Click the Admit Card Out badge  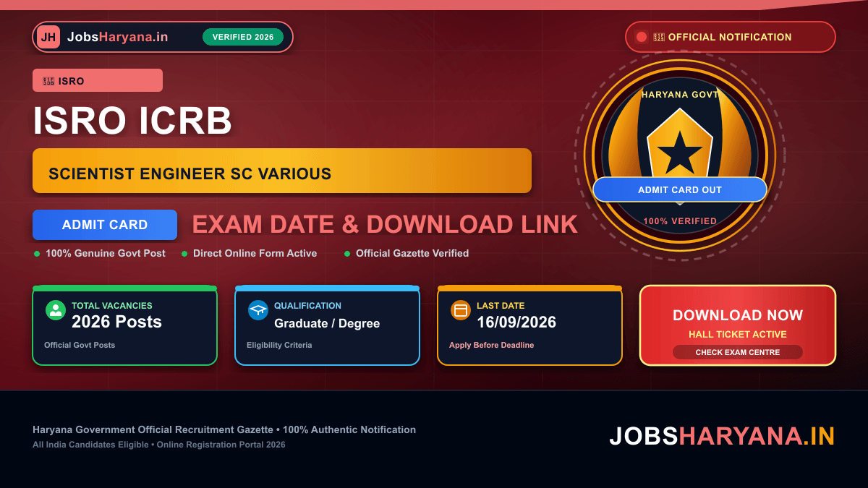click(x=680, y=189)
